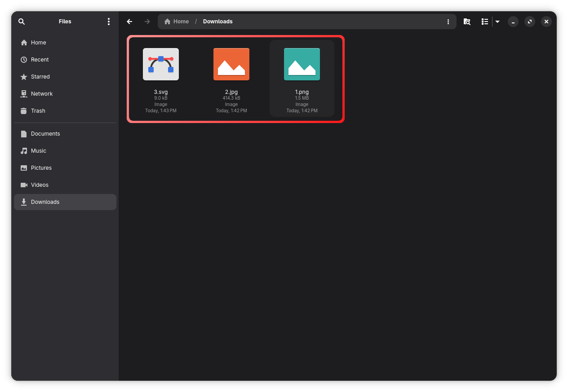Toggle list view layout

coord(484,22)
